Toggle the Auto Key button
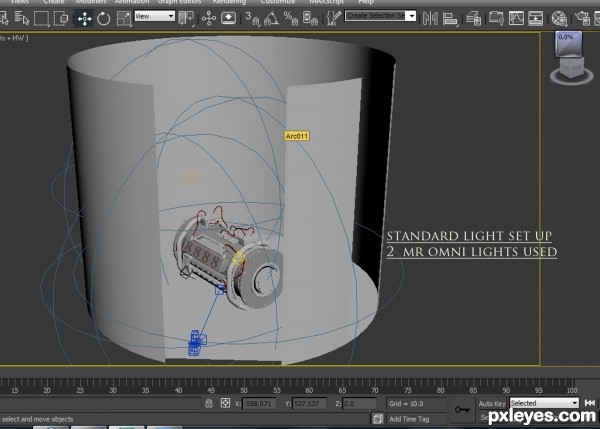 coord(492,403)
